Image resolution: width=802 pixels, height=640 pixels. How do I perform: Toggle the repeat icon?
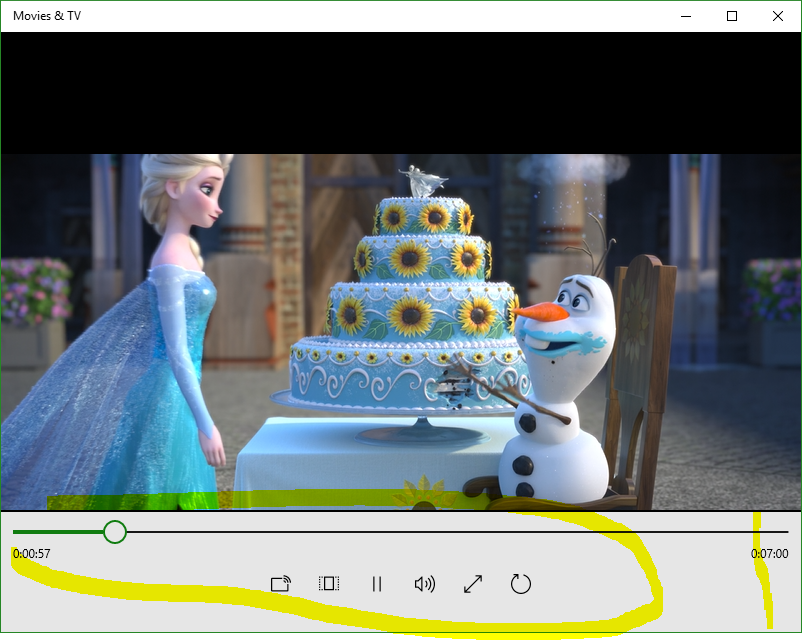(x=521, y=584)
